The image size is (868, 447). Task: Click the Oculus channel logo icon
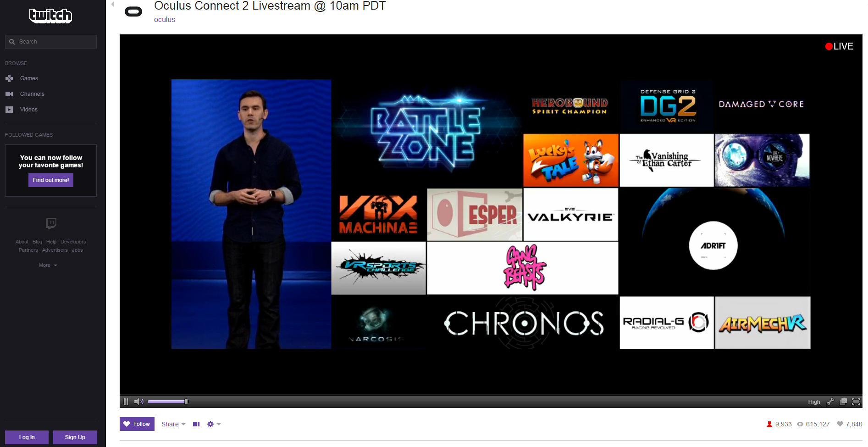pyautogui.click(x=133, y=12)
